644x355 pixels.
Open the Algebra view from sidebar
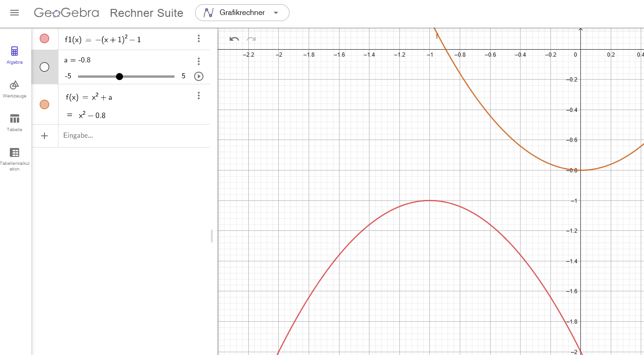click(14, 55)
